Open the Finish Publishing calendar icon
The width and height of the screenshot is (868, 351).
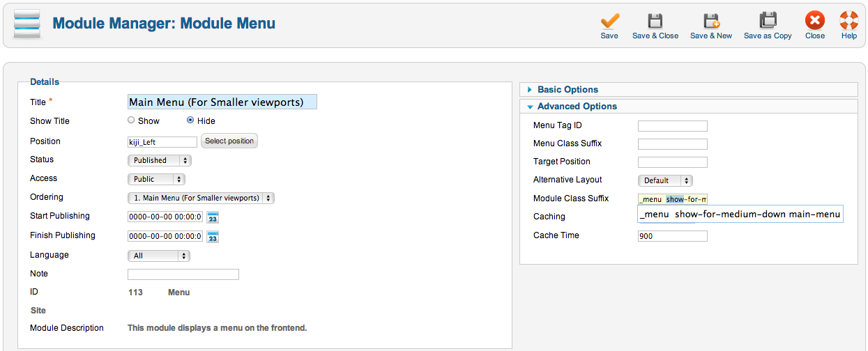click(x=213, y=237)
